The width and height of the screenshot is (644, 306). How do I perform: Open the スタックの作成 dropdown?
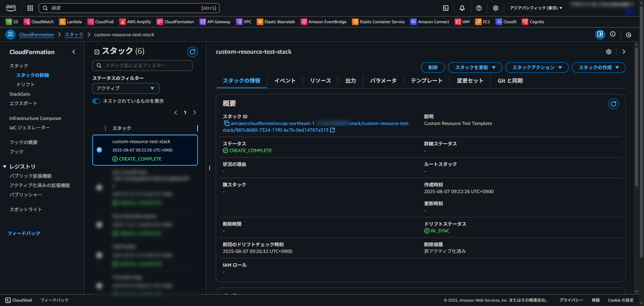pyautogui.click(x=598, y=68)
